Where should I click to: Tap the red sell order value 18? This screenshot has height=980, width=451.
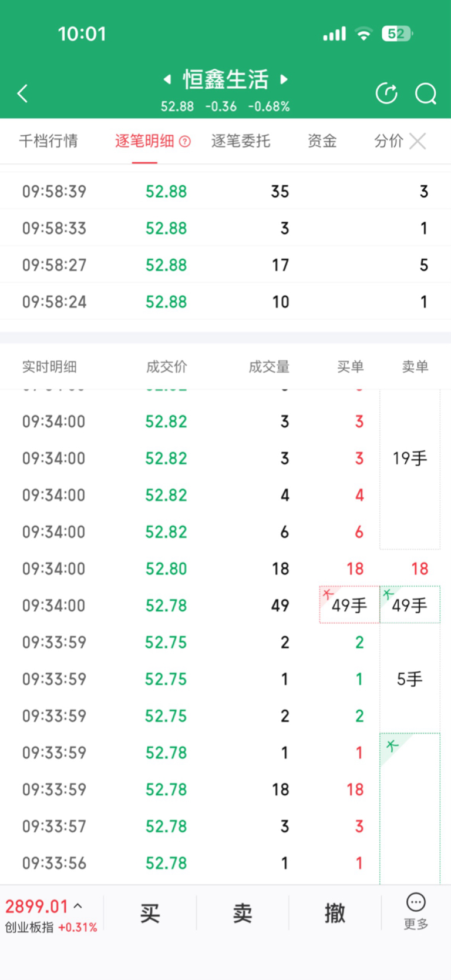420,568
